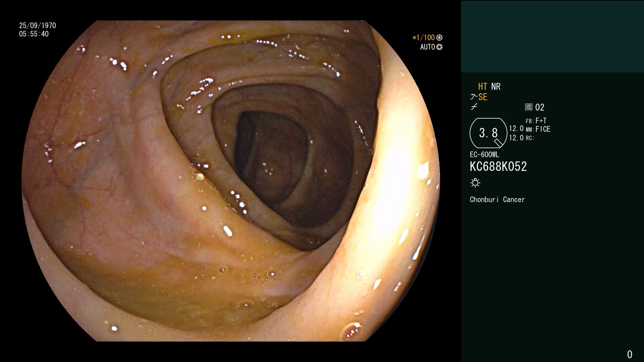
Task: Click the FR: F+T function label
Action: [x=536, y=121]
